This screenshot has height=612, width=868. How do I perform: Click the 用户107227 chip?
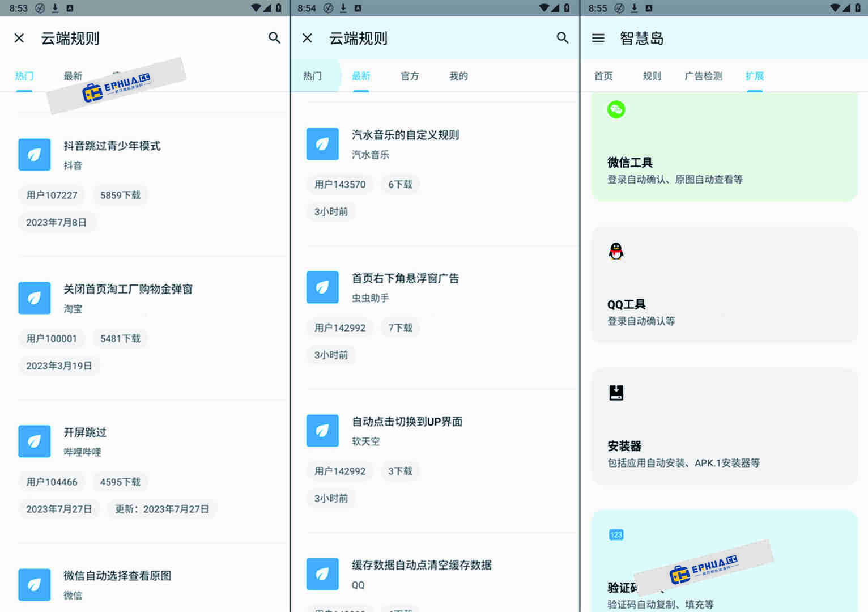click(x=52, y=195)
